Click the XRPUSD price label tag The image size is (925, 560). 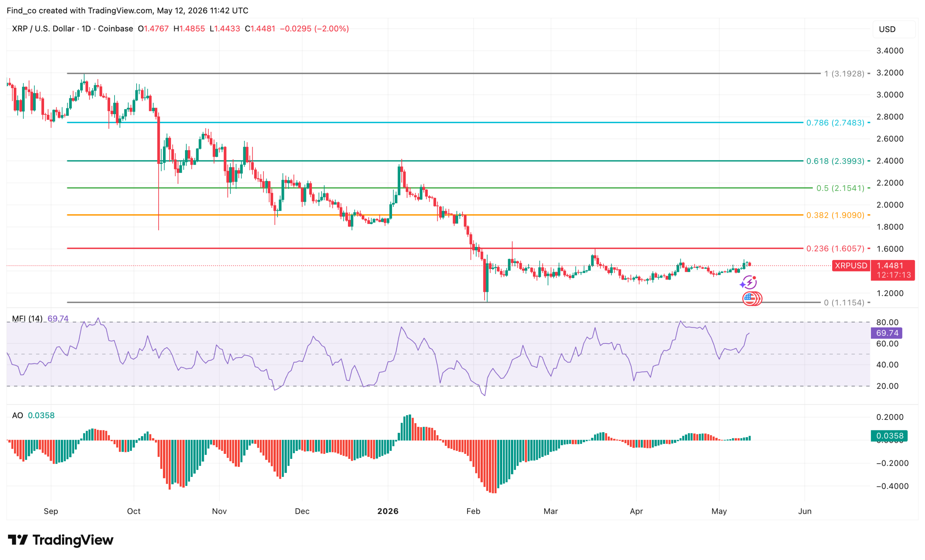851,266
